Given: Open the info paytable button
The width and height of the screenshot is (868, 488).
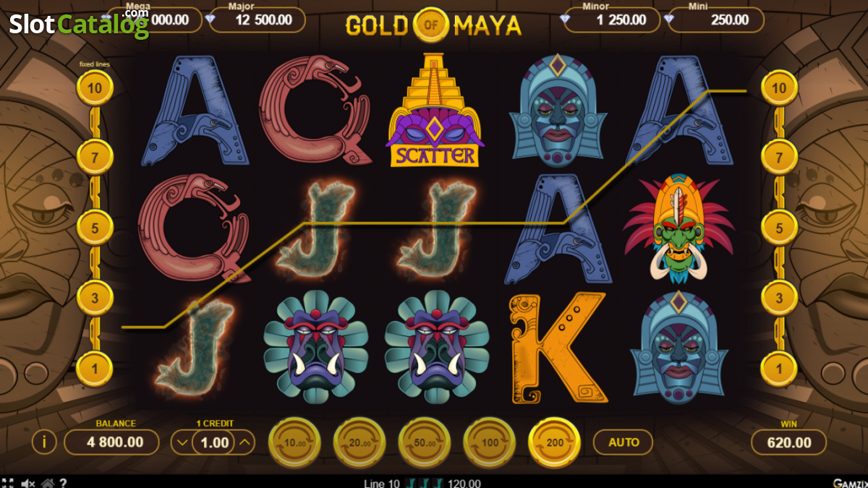Looking at the screenshot, I should click(x=44, y=442).
